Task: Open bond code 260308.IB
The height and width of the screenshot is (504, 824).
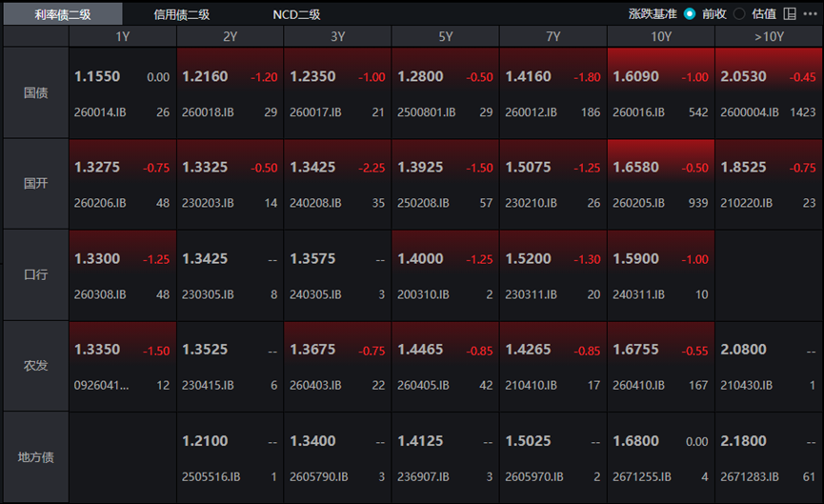Action: pyautogui.click(x=100, y=294)
